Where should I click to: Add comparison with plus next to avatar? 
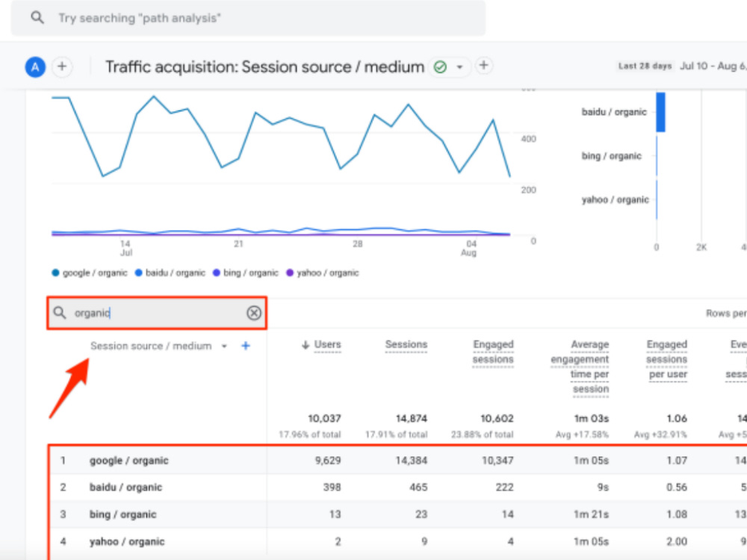[x=62, y=66]
